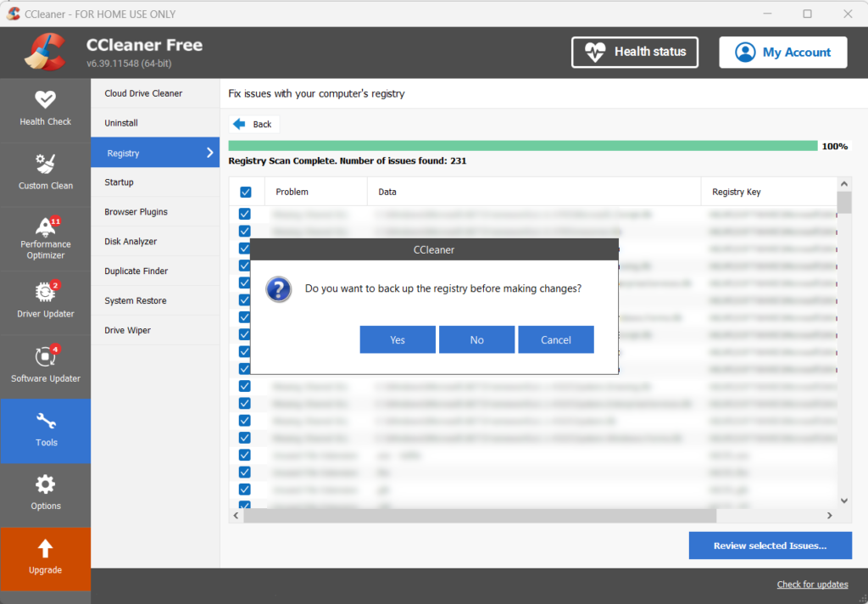Click the Tools wrench icon
This screenshot has width=868, height=604.
[46, 422]
